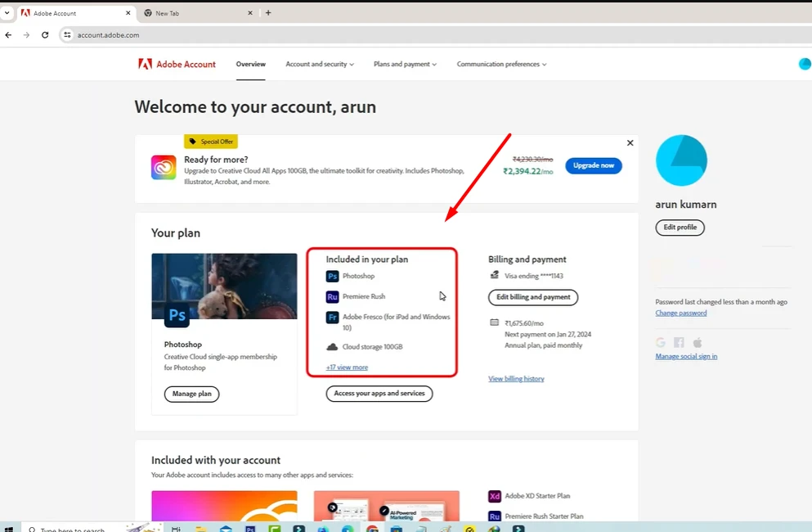This screenshot has width=812, height=532.
Task: Click the Upgrade now button
Action: [x=594, y=165]
